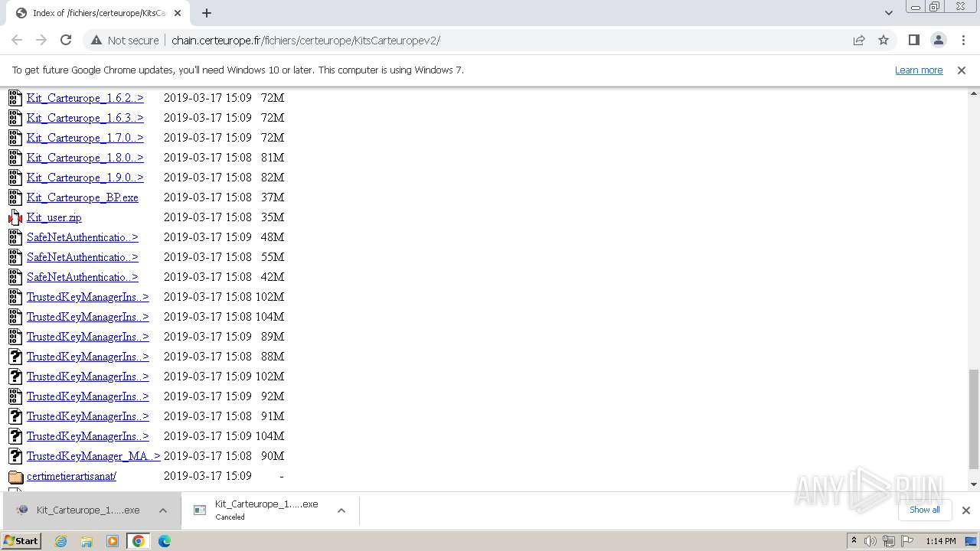Open the Windows Start menu
The image size is (980, 551).
tap(21, 541)
